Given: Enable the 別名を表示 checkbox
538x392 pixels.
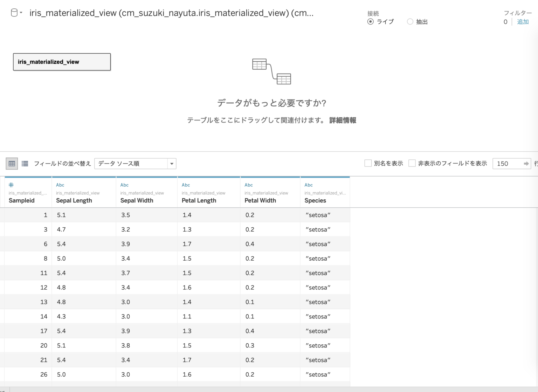Looking at the screenshot, I should coord(368,163).
